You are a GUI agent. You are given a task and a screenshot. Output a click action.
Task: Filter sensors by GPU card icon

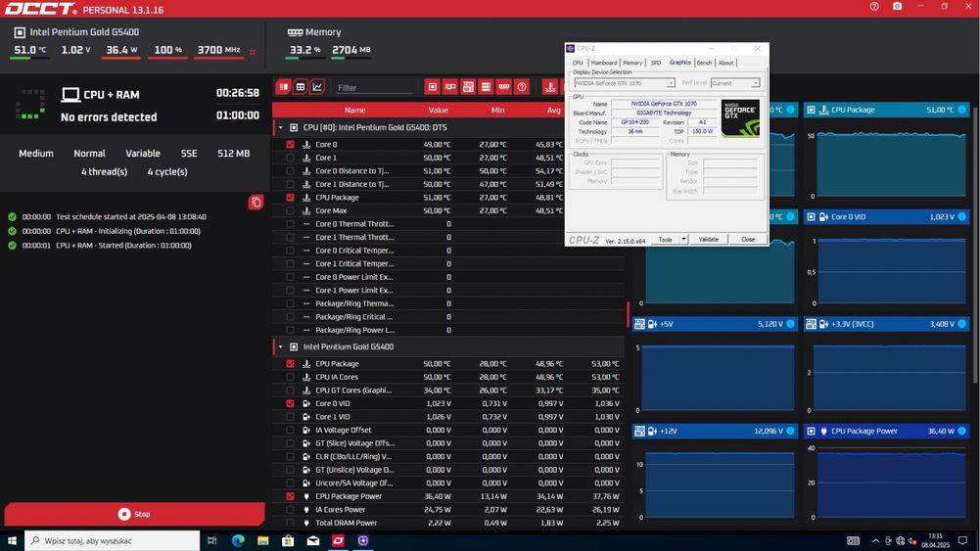coord(450,87)
